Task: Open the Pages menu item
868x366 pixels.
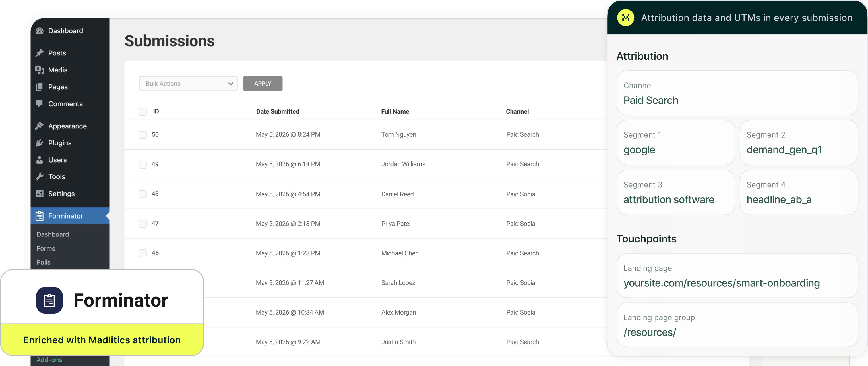Action: click(70, 87)
